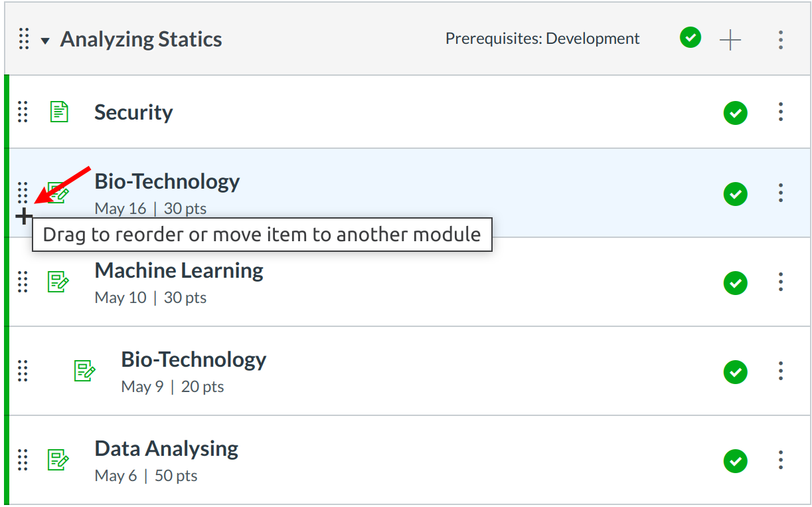Screen dimensions: 812x507
Task: Open the Data Analysing link
Action: (166, 449)
